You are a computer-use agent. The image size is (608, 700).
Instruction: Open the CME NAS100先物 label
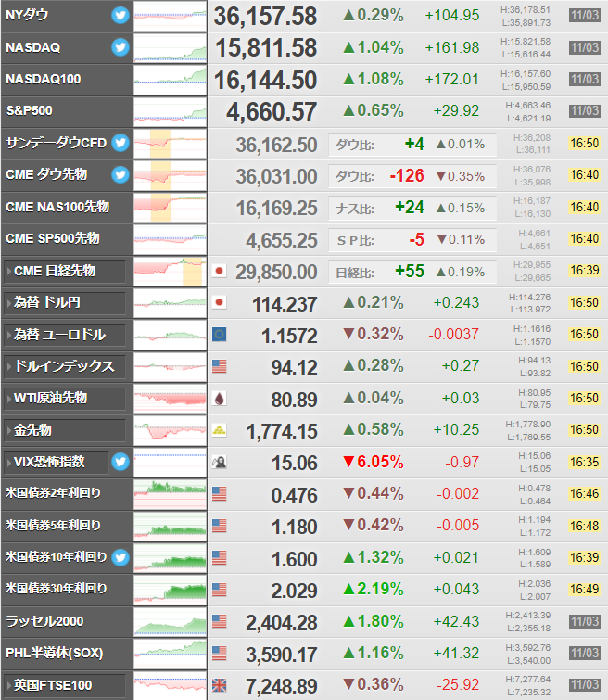(x=57, y=207)
